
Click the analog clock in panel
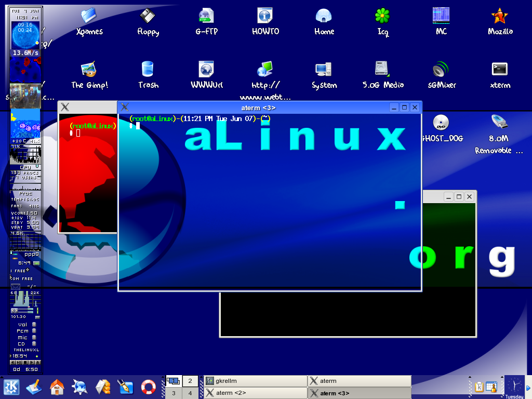tap(514, 385)
